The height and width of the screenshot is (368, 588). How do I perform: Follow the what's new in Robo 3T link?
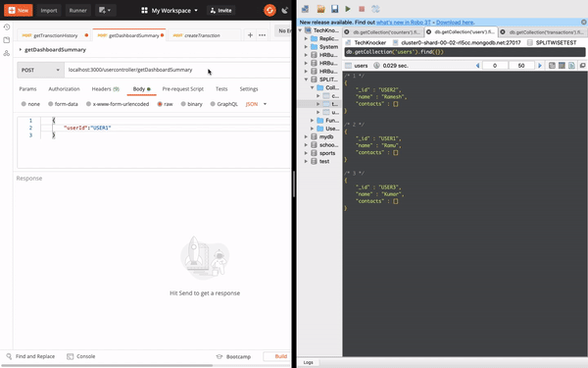(x=404, y=23)
